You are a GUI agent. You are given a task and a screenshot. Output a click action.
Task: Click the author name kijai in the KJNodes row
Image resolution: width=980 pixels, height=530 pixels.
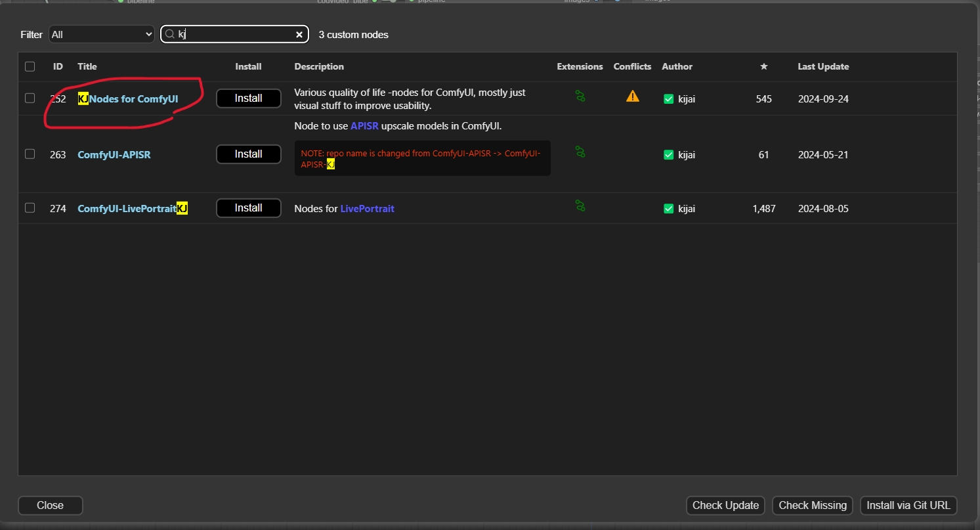pyautogui.click(x=687, y=99)
